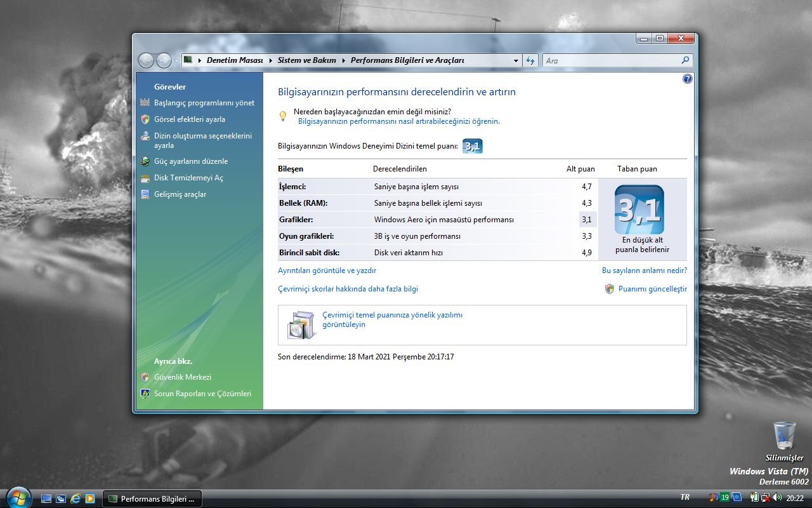Click the large 3,1 base score tile
The width and height of the screenshot is (812, 508).
click(x=639, y=210)
